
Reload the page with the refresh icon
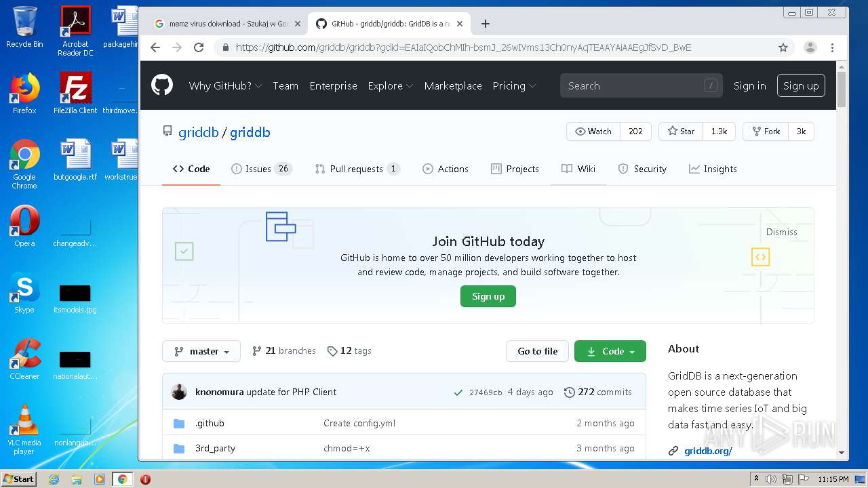click(x=199, y=47)
